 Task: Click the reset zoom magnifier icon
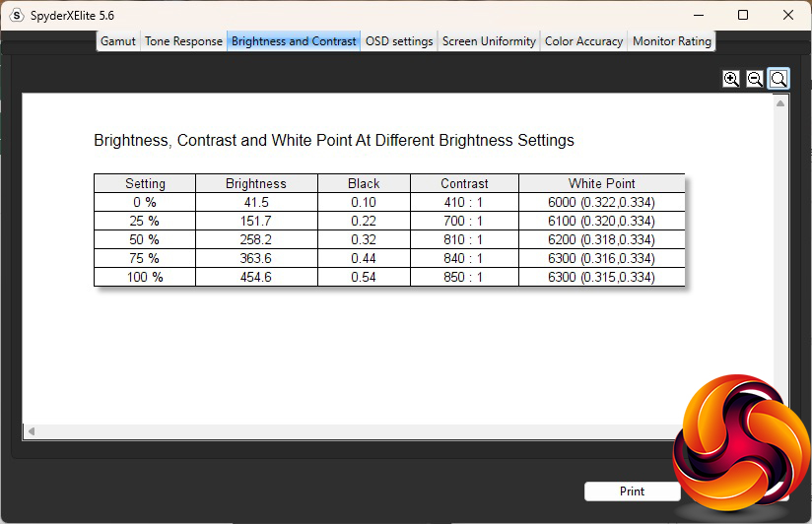[778, 79]
